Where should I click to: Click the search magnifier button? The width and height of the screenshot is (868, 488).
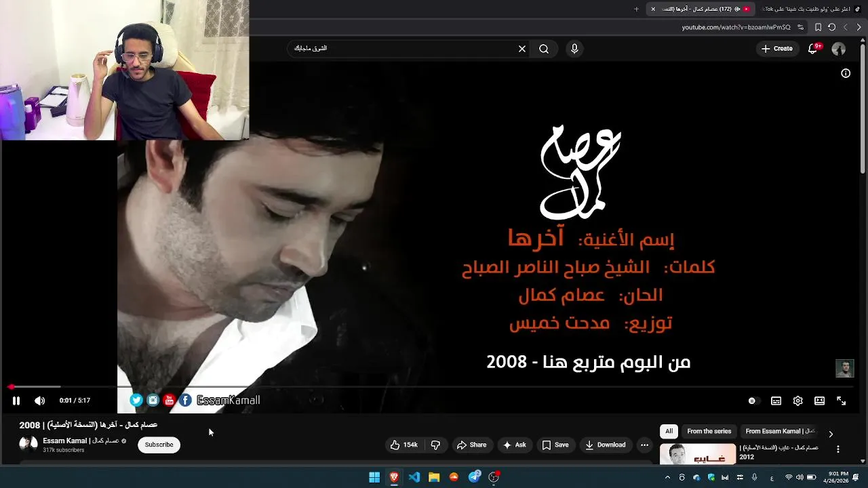click(544, 49)
